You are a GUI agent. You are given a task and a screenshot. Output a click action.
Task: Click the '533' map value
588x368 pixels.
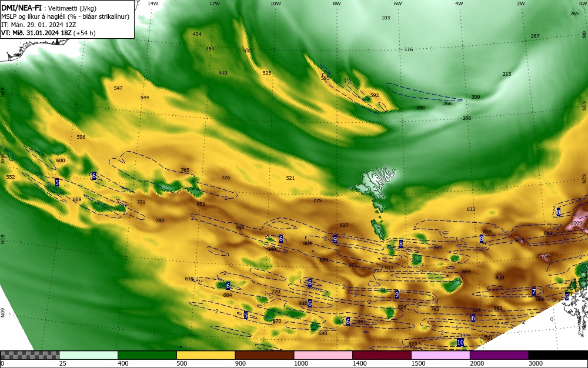[247, 51]
